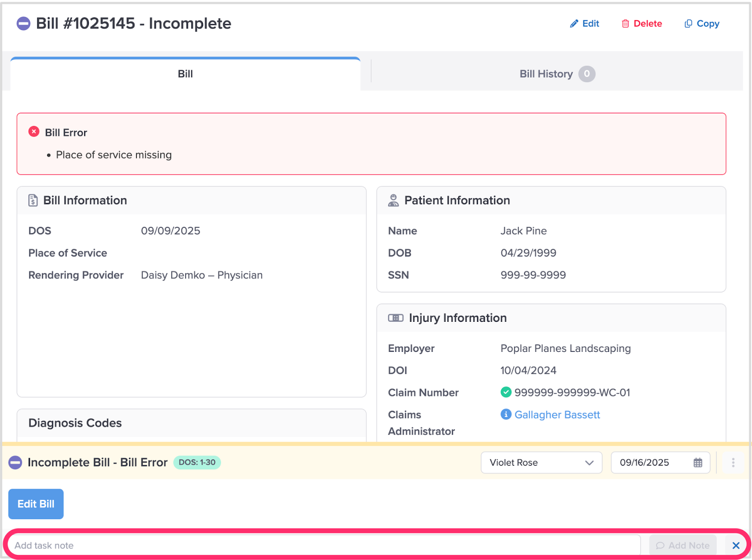The height and width of the screenshot is (560, 752).
Task: Open the Gallagher Bassett link
Action: 557,414
